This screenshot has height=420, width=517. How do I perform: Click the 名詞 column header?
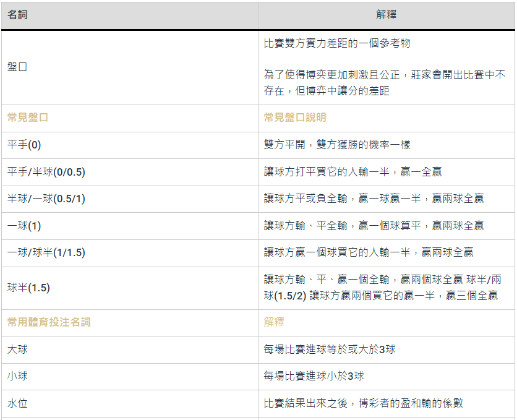17,15
